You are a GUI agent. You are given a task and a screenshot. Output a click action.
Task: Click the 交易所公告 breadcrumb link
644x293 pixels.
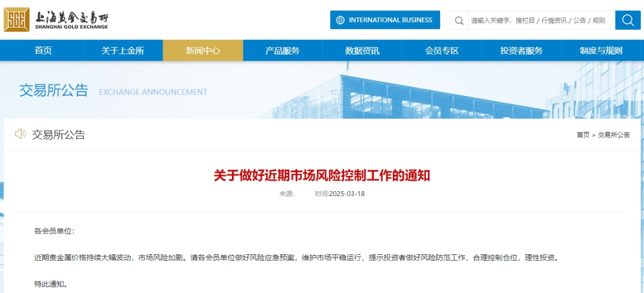(614, 135)
